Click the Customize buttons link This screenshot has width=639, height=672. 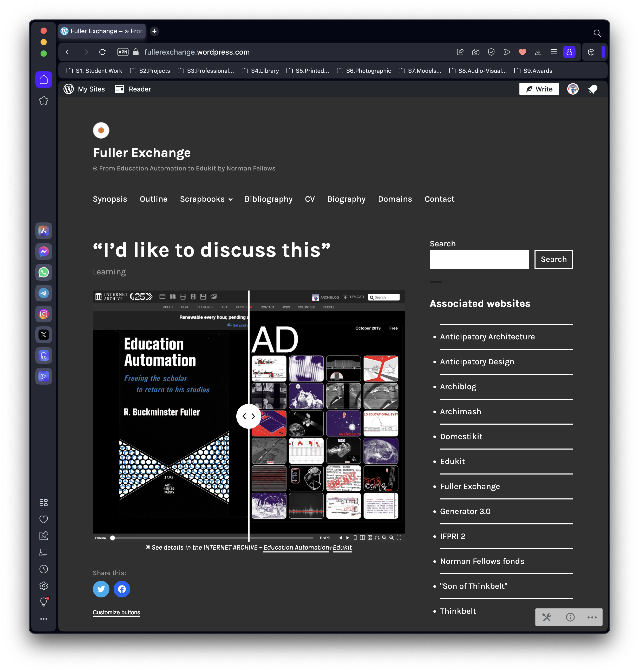tap(116, 612)
